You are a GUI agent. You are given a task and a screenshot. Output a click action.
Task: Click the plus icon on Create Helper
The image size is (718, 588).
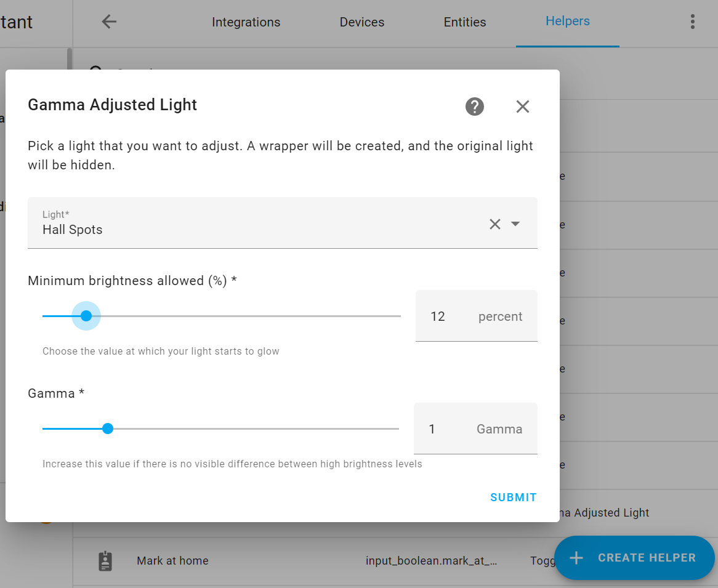(576, 558)
